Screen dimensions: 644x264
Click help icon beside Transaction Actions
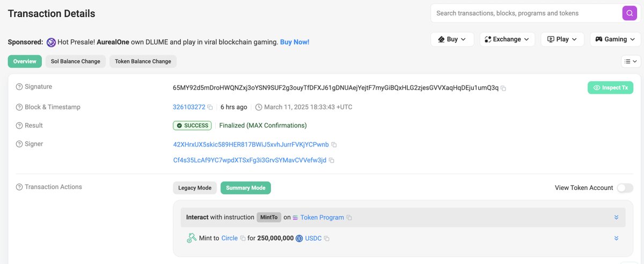click(19, 187)
